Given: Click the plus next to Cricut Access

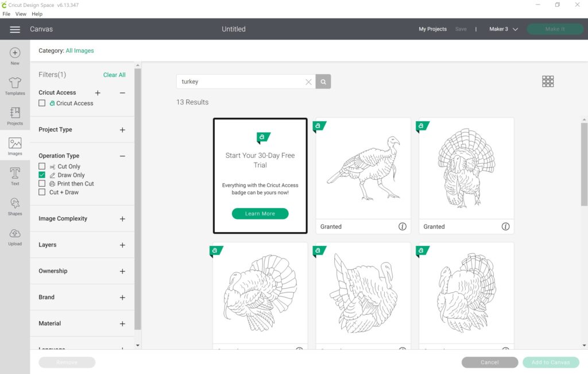Looking at the screenshot, I should point(98,92).
